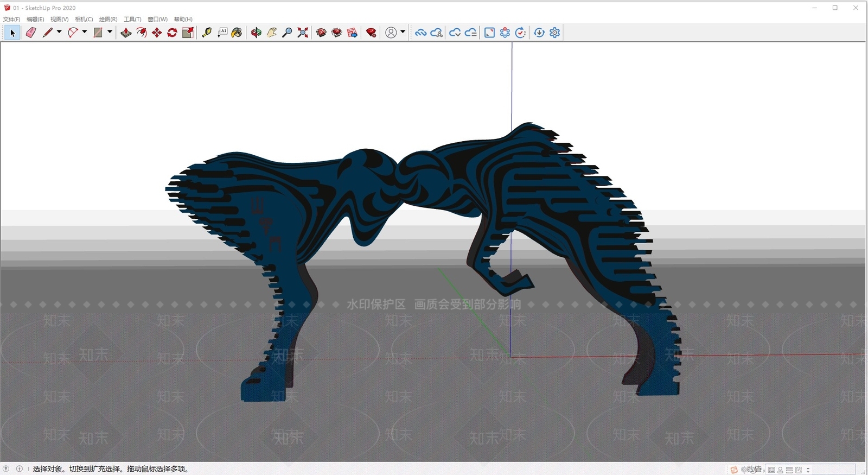Open the 相机(C) menu

coord(84,19)
